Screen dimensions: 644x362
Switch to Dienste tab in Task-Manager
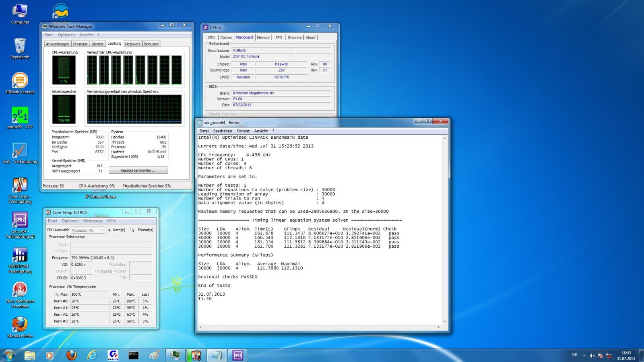click(97, 44)
